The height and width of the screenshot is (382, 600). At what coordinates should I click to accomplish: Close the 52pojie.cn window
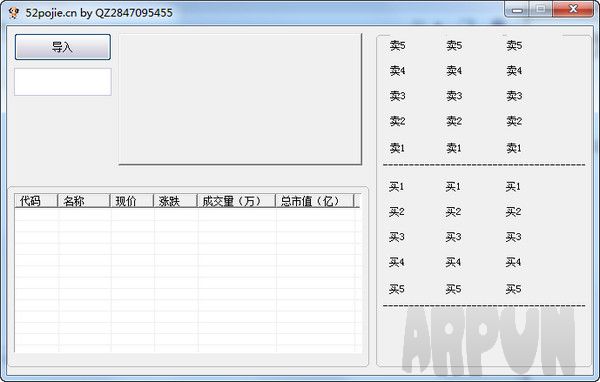tap(573, 9)
